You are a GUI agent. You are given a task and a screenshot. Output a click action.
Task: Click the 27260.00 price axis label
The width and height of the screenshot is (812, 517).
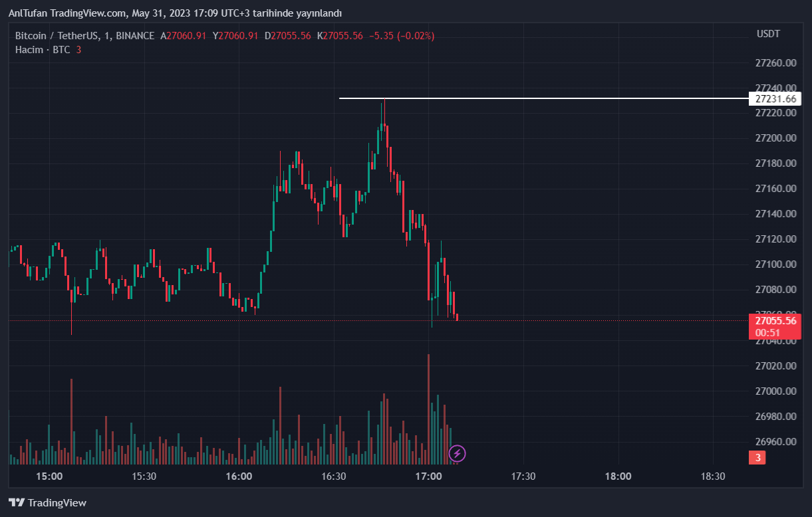click(775, 63)
